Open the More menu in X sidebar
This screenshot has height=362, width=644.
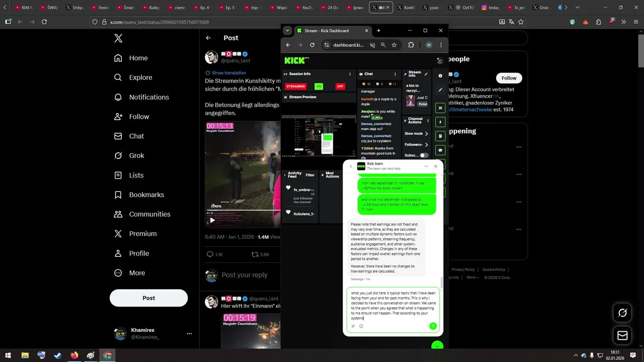129,273
